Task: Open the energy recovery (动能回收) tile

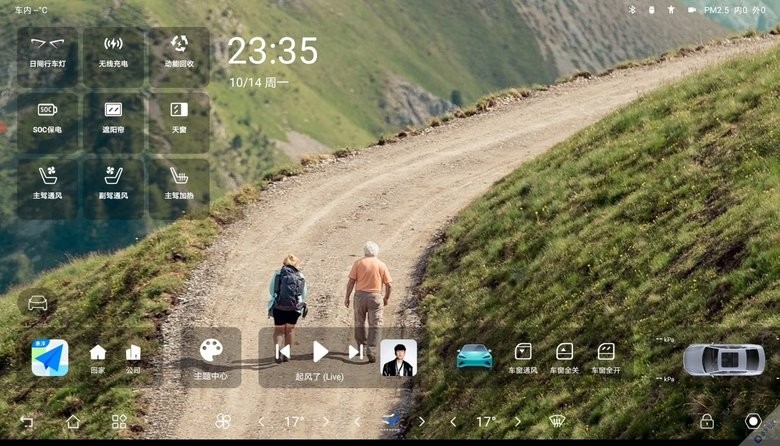Action: 179,53
